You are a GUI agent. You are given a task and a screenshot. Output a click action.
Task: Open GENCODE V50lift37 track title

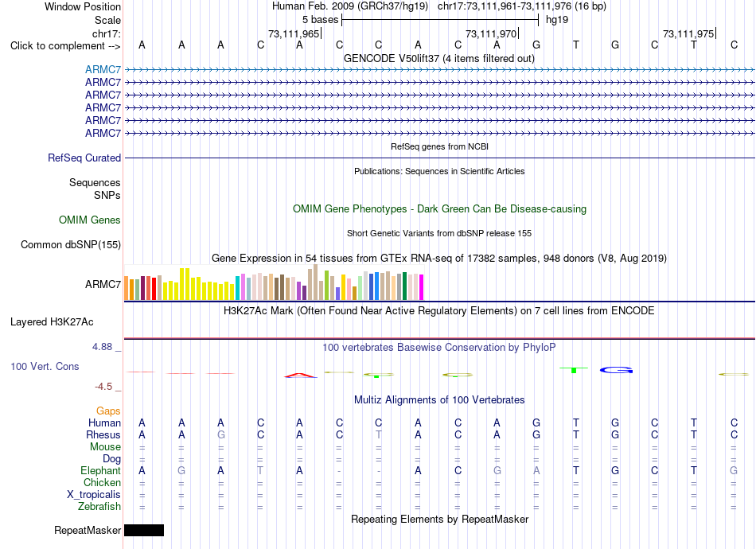point(439,58)
